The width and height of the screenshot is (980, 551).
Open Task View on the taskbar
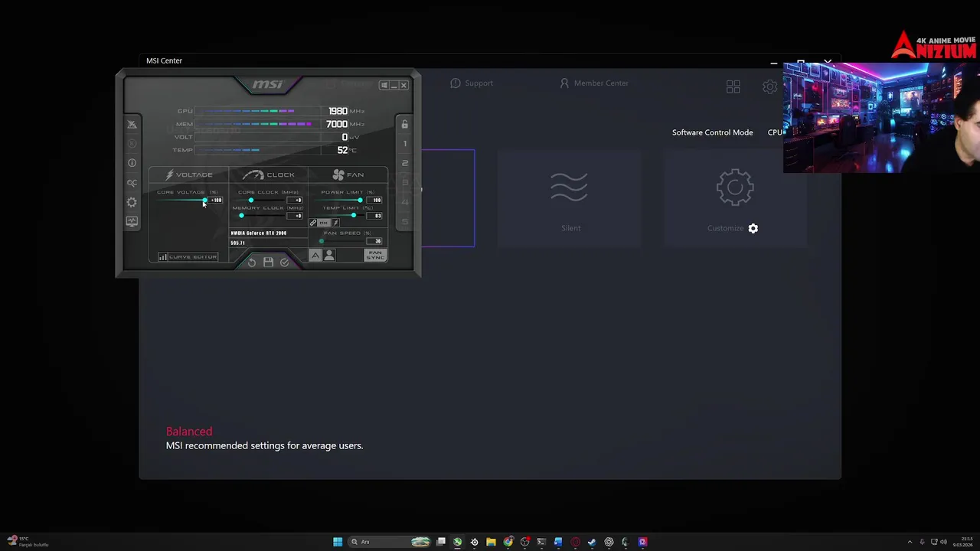pyautogui.click(x=440, y=542)
